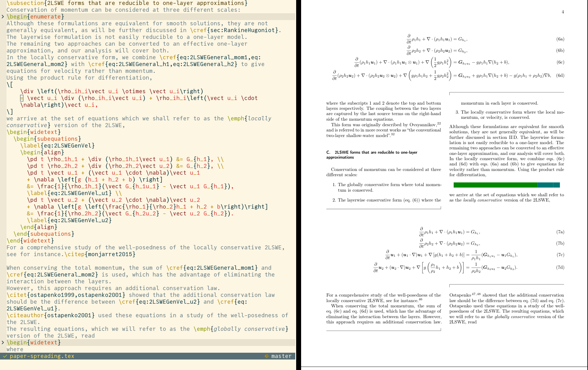The width and height of the screenshot is (588, 370).
Task: Click page number 4 in the PDF preview
Action: pyautogui.click(x=563, y=12)
